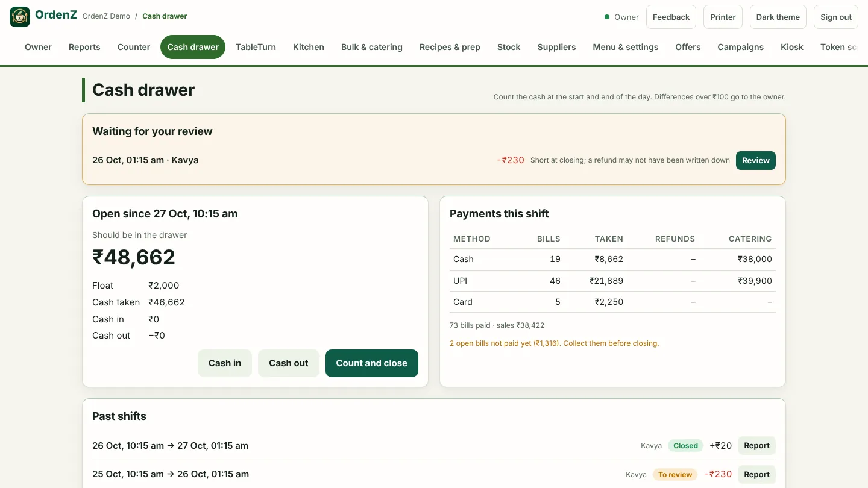The image size is (868, 488).
Task: Click the Cash taken ₹46,662 value
Action: [x=167, y=302]
